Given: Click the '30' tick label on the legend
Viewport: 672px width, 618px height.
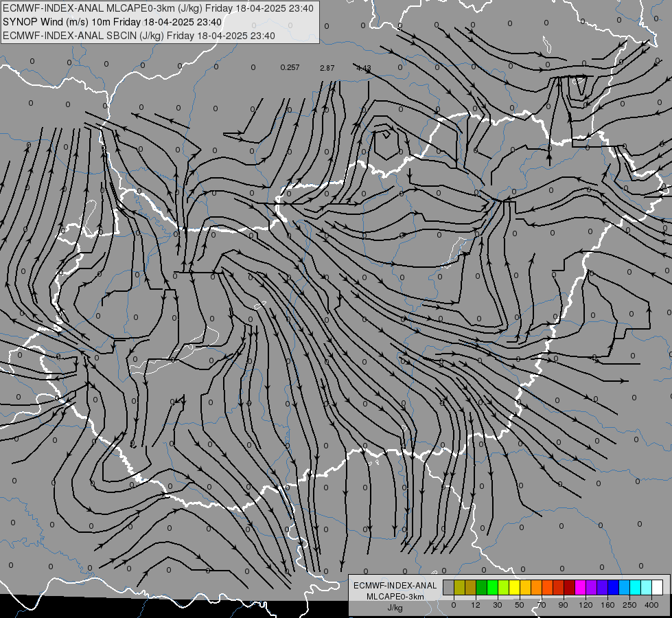Looking at the screenshot, I should coord(498,605).
